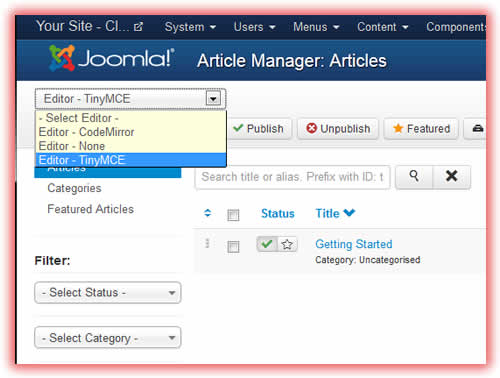This screenshot has width=500, height=378.
Task: Click the Featured toolbar button
Action: 421,129
